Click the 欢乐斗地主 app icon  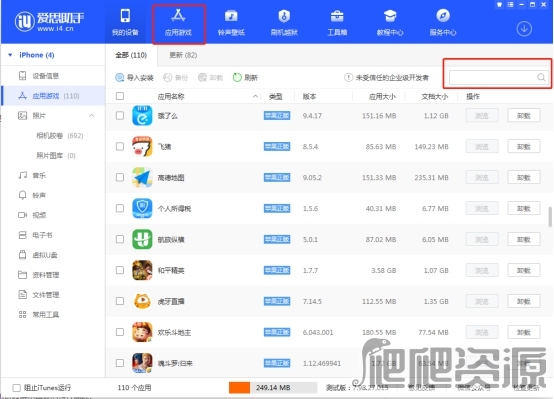coord(142,332)
